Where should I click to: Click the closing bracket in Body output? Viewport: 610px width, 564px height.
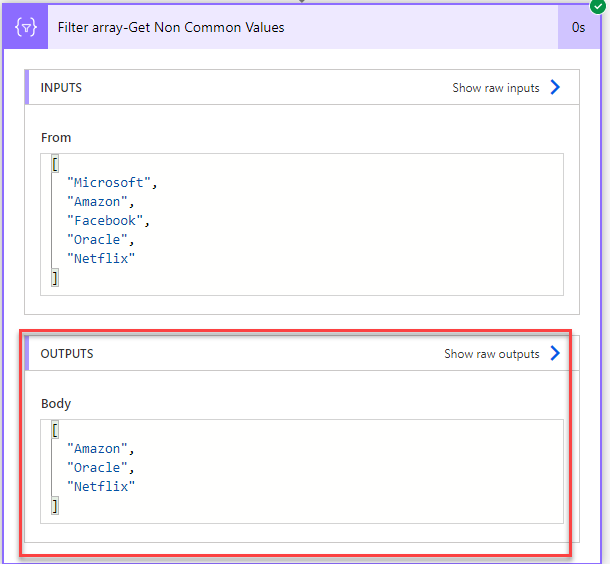point(55,506)
